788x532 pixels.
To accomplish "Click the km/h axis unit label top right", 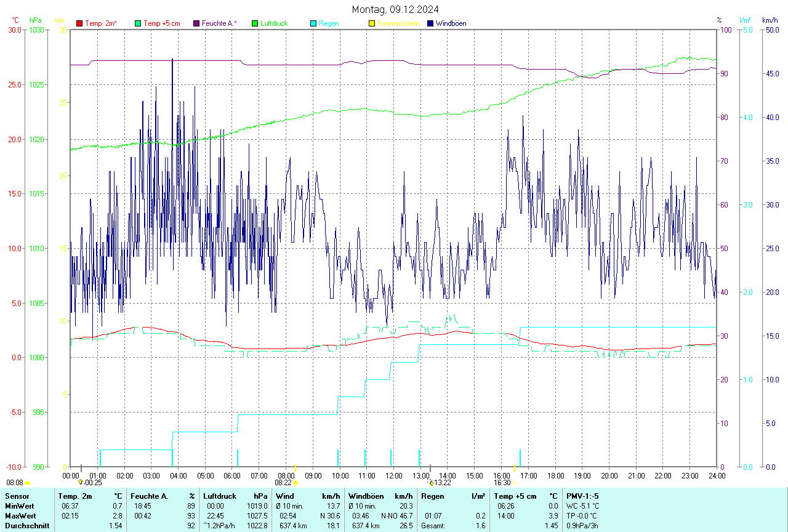I will (770, 20).
